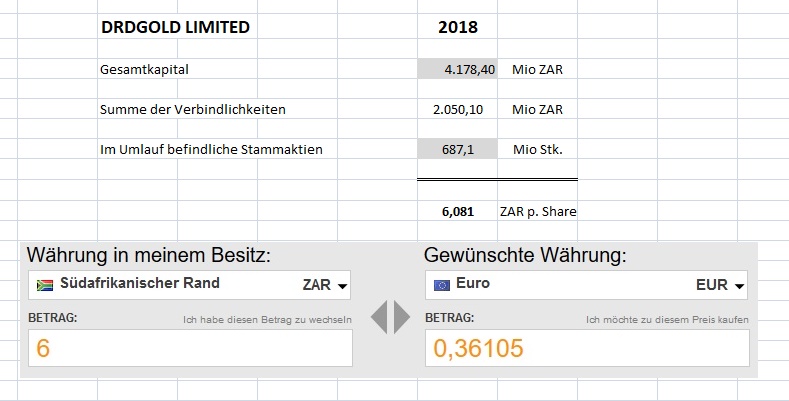Click the left-pointing swap arrow

pyautogui.click(x=379, y=318)
